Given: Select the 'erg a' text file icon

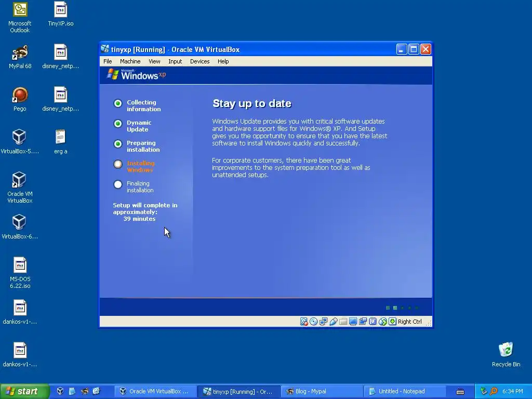Looking at the screenshot, I should coord(61,142).
